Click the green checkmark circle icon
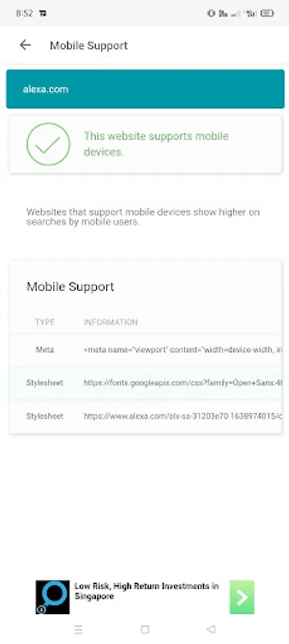Screen dimensions: 289x644 pyautogui.click(x=49, y=144)
